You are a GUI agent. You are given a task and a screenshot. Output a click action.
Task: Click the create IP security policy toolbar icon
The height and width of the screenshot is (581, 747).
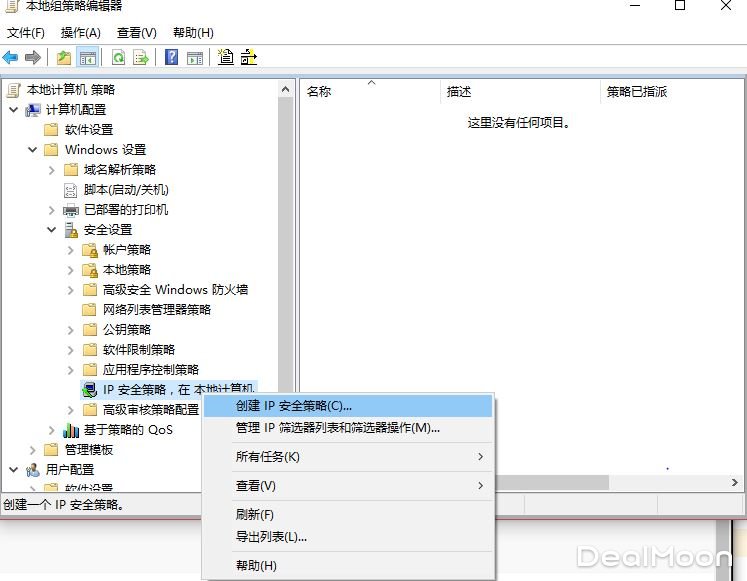(225, 57)
